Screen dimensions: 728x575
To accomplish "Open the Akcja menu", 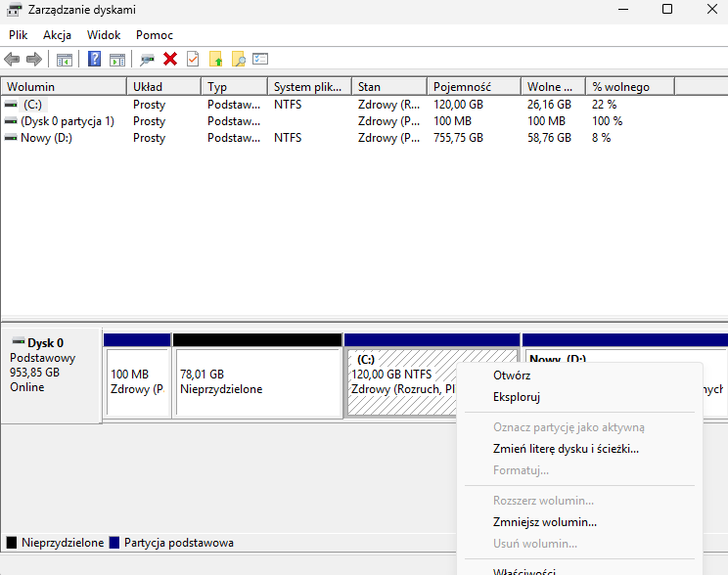I will click(x=57, y=35).
